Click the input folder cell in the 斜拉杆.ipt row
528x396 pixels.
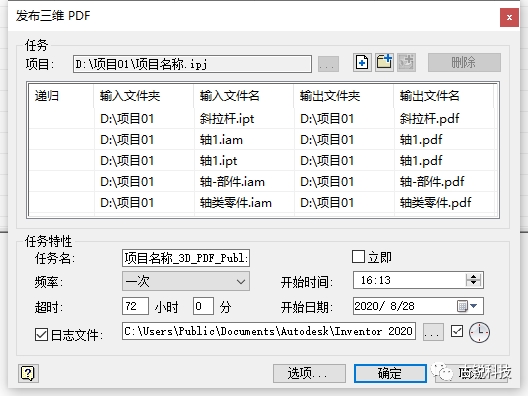coord(144,119)
